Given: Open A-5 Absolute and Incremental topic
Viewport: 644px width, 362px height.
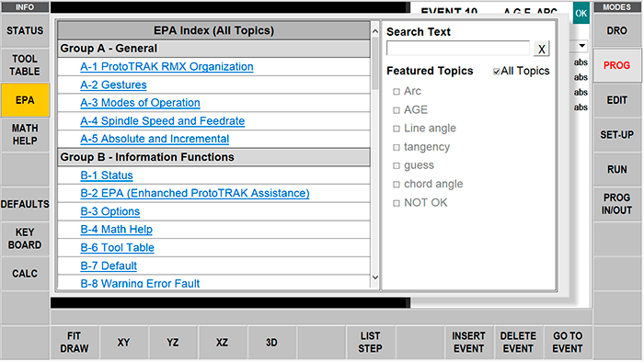Looking at the screenshot, I should 155,139.
